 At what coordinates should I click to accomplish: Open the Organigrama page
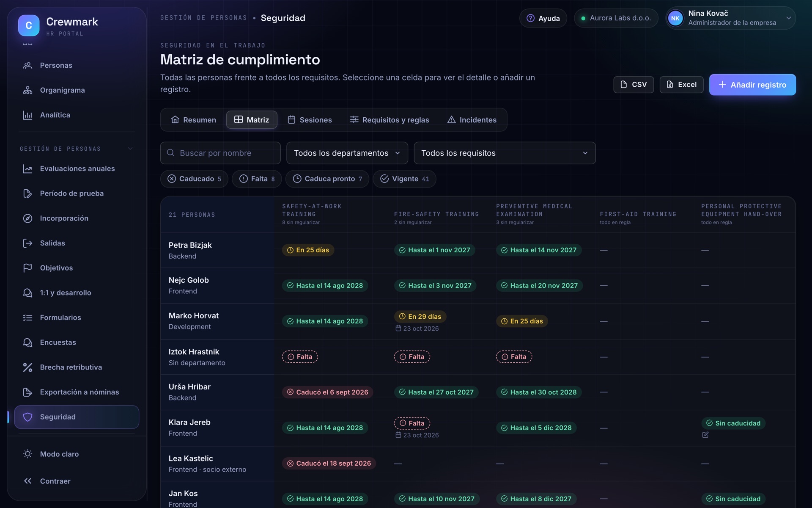(77, 90)
